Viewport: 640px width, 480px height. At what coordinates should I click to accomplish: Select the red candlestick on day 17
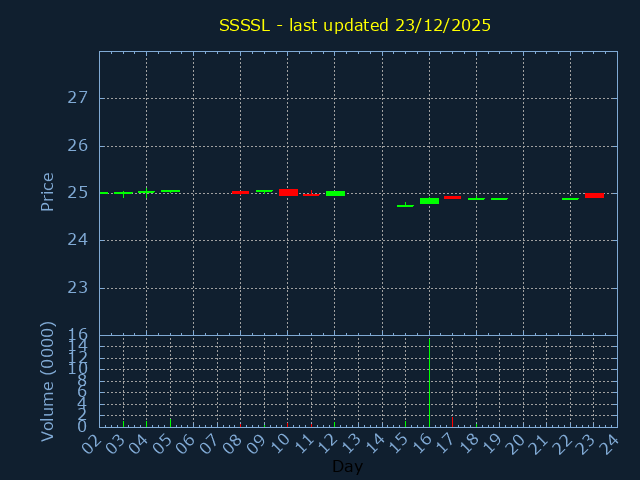click(x=453, y=197)
